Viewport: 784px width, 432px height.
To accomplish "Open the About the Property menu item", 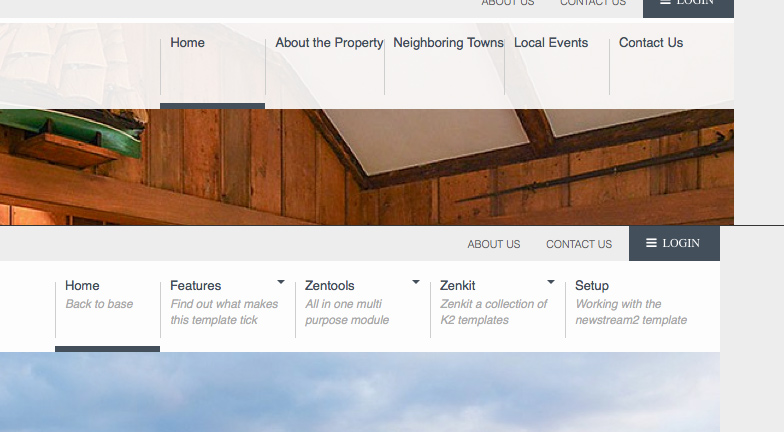I will (329, 43).
